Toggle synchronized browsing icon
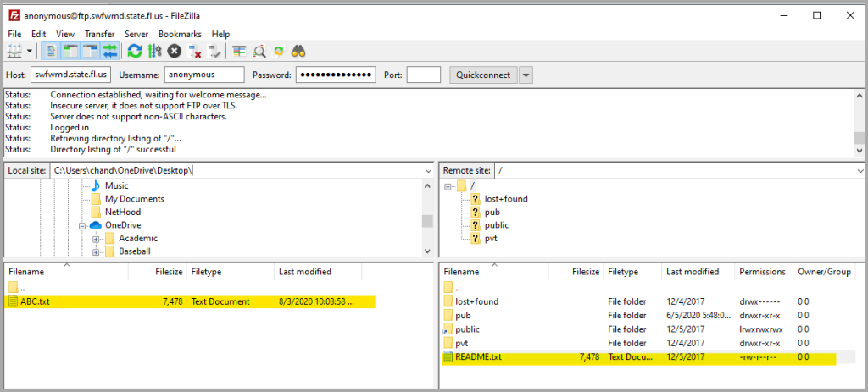Image resolution: width=868 pixels, height=392 pixels. tap(280, 51)
